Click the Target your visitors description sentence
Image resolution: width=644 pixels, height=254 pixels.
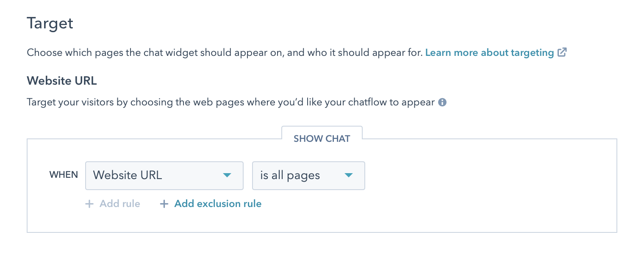pos(230,102)
